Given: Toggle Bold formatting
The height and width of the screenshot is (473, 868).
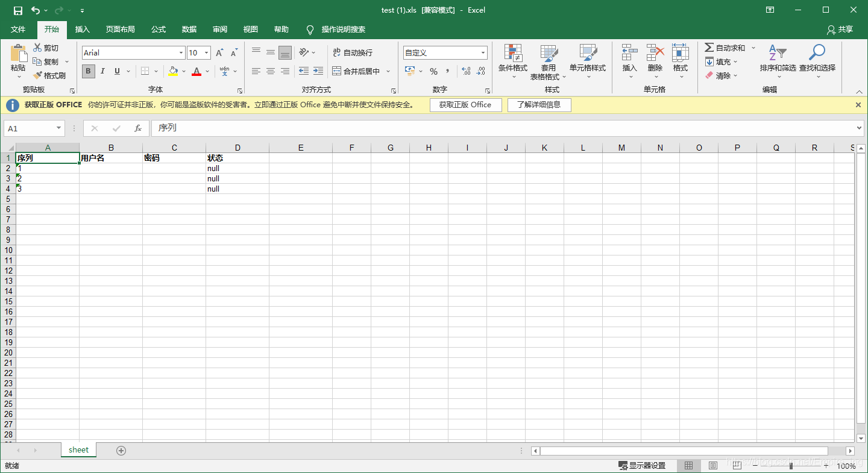Looking at the screenshot, I should pyautogui.click(x=88, y=71).
